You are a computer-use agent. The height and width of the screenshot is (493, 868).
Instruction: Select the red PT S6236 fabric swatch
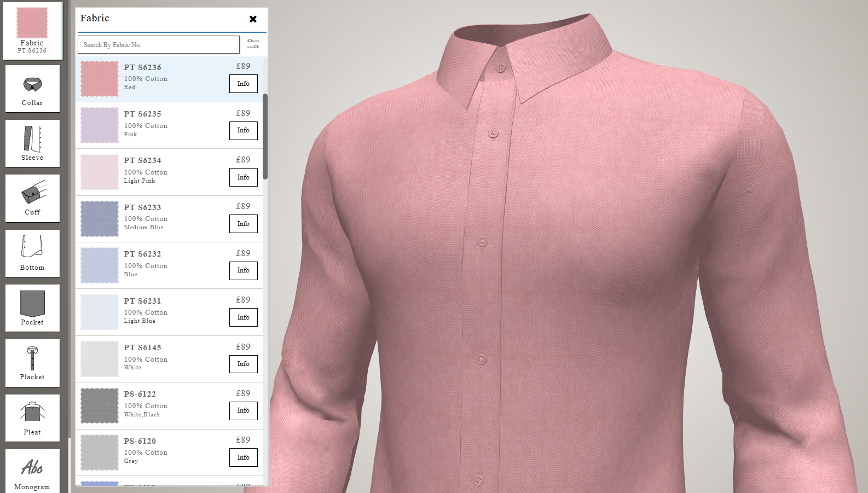[x=100, y=79]
